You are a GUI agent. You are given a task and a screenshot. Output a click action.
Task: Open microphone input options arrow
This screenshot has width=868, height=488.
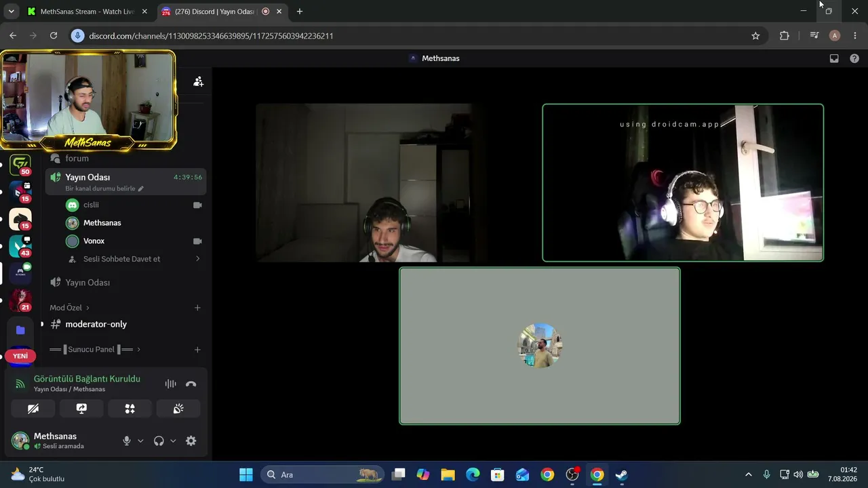pos(140,441)
